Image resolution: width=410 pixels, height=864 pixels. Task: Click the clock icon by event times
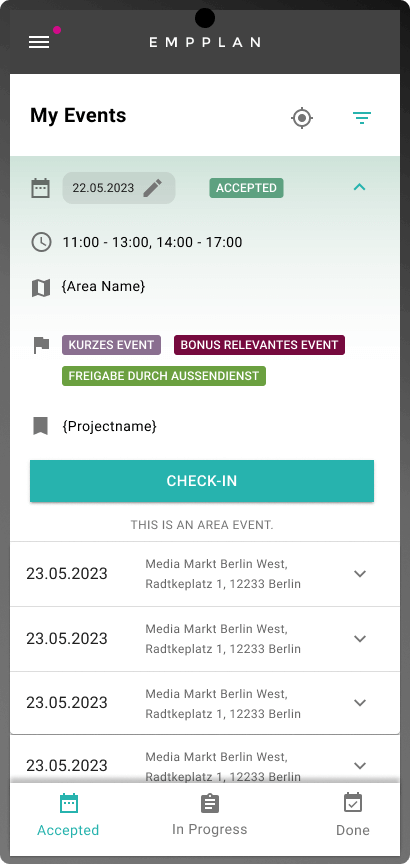click(x=41, y=242)
